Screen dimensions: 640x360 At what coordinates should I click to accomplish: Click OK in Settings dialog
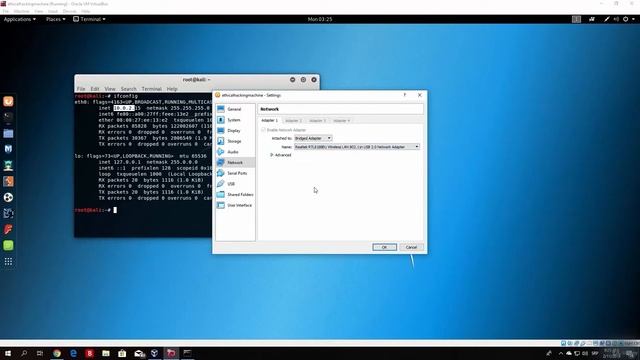pos(384,247)
